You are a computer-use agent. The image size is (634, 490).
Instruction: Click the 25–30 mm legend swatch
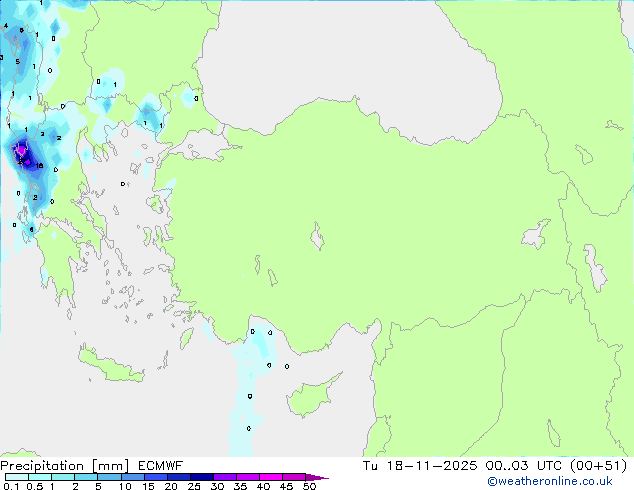[x=201, y=477]
